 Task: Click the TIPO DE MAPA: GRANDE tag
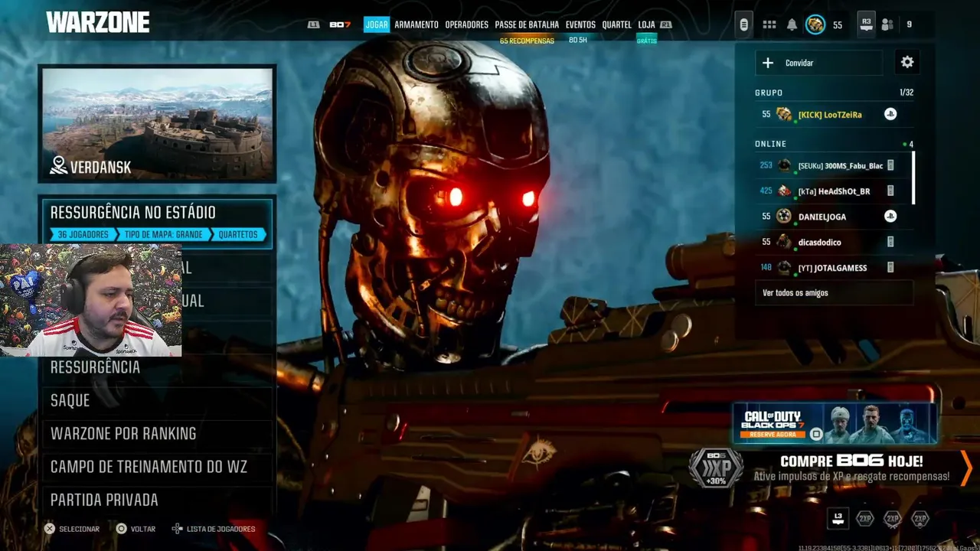(x=163, y=235)
